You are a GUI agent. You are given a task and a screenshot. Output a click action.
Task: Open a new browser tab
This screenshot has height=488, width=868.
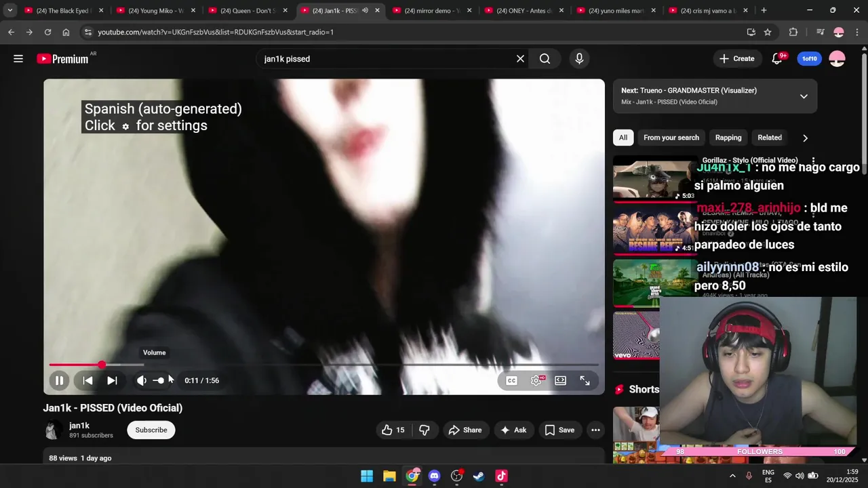pyautogui.click(x=764, y=11)
